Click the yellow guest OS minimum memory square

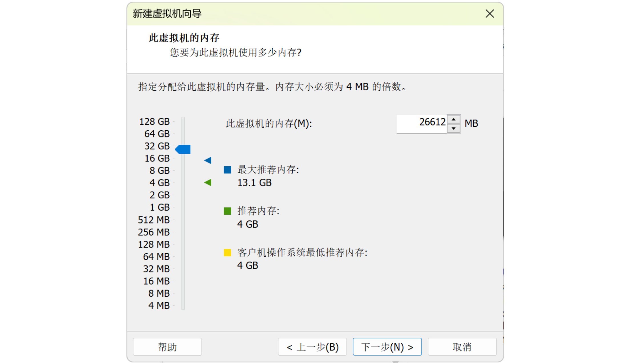tap(227, 252)
